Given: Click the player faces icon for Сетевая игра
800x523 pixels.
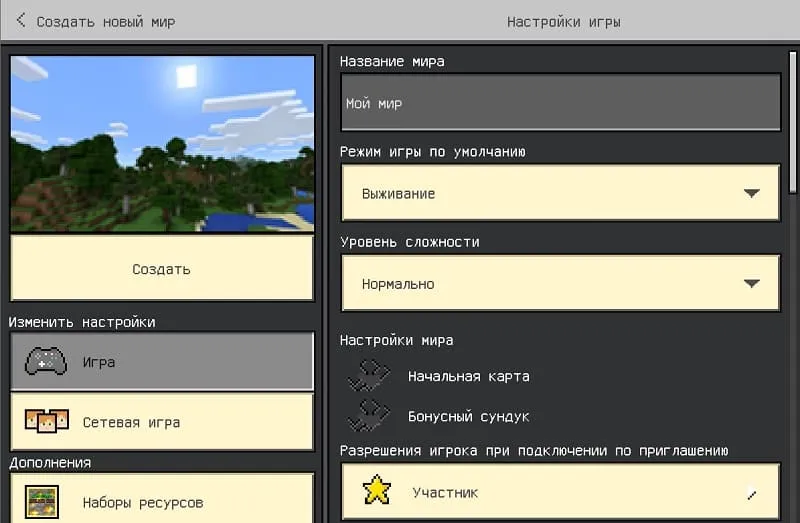Looking at the screenshot, I should [46, 421].
